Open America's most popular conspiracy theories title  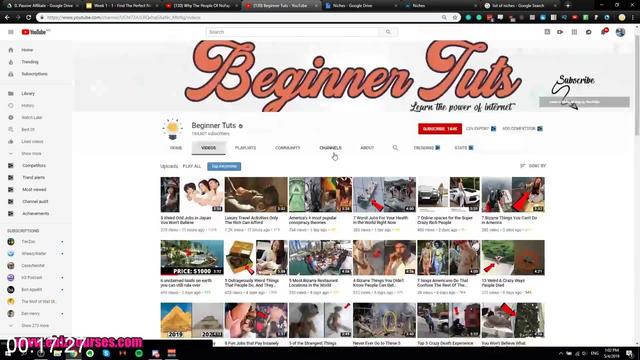point(312,220)
